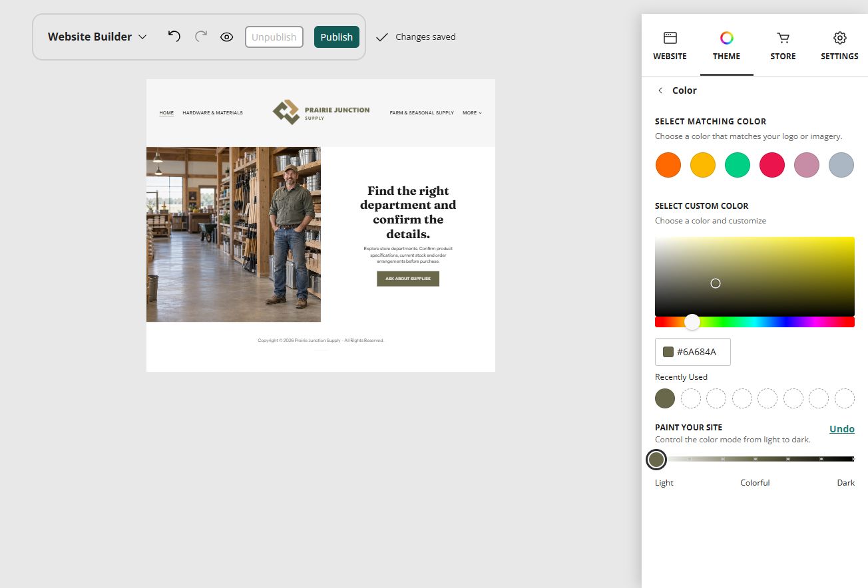This screenshot has width=868, height=588.
Task: Click the 'Colorful' label under the slider
Action: coord(755,483)
